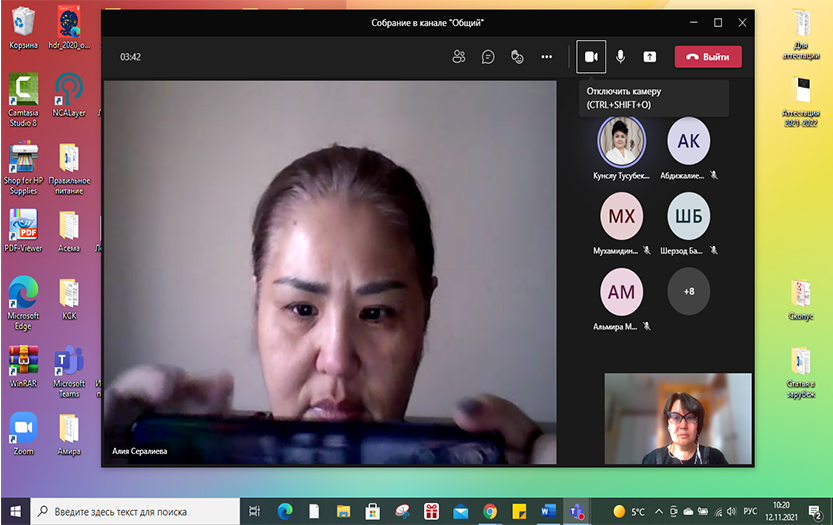This screenshot has width=833, height=525.
Task: Expand the +8 additional participants
Action: click(688, 291)
